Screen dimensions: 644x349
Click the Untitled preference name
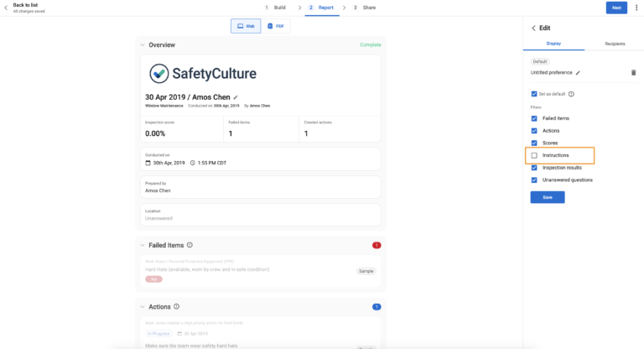point(551,73)
